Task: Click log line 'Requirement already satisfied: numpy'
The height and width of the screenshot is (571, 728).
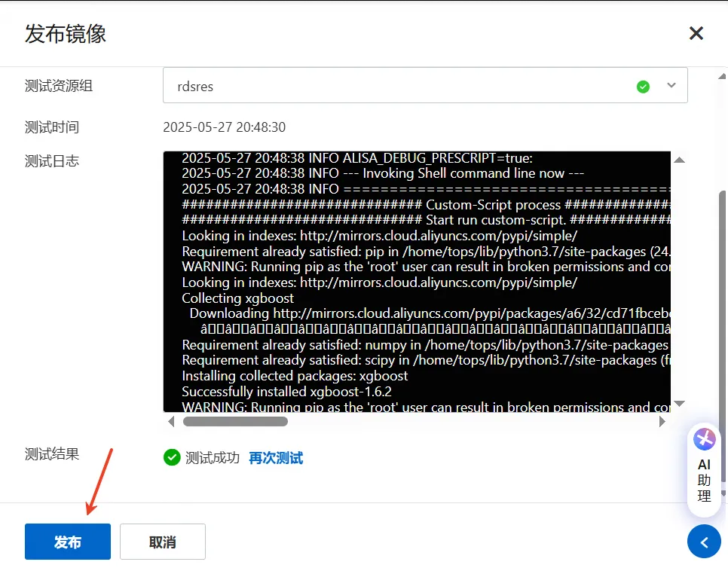Action: click(x=425, y=345)
